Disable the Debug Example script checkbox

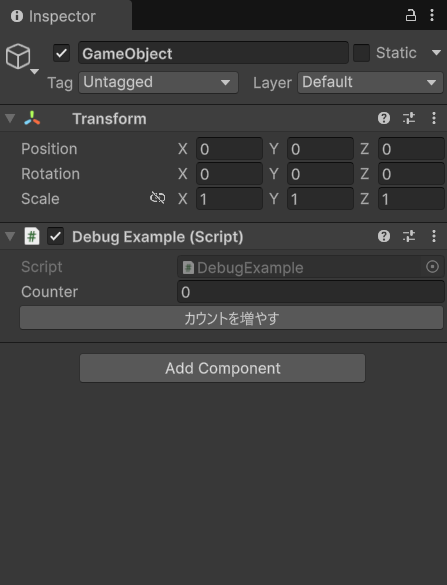(56, 237)
